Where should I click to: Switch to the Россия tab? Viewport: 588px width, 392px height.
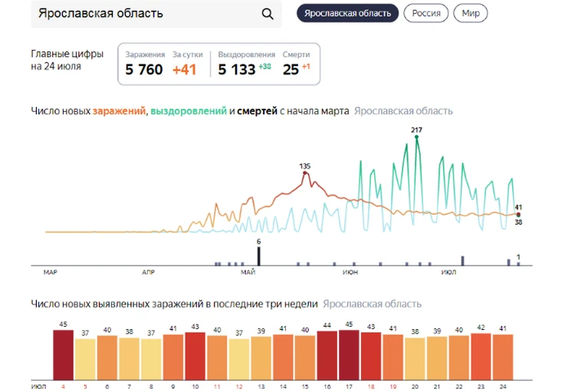coord(426,13)
